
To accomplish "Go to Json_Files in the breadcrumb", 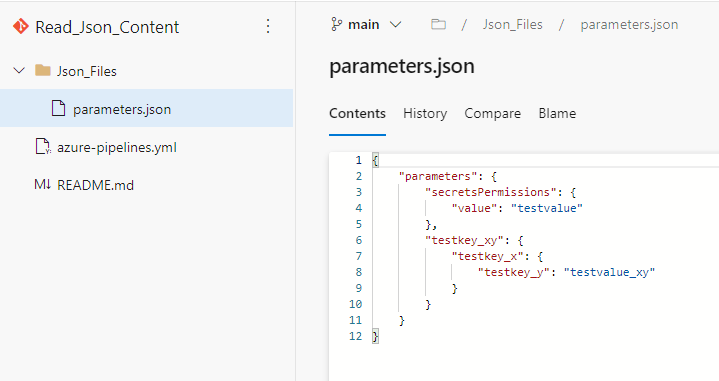I will point(512,24).
